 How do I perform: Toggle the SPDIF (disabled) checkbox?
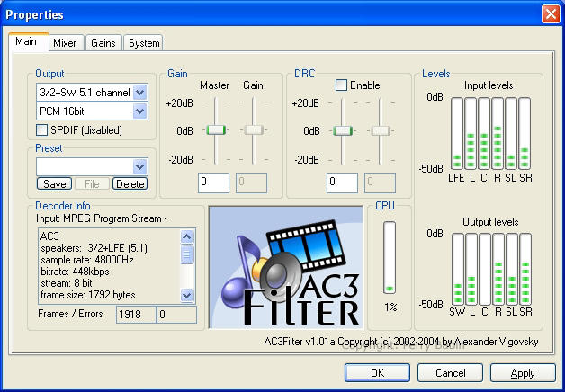click(42, 129)
